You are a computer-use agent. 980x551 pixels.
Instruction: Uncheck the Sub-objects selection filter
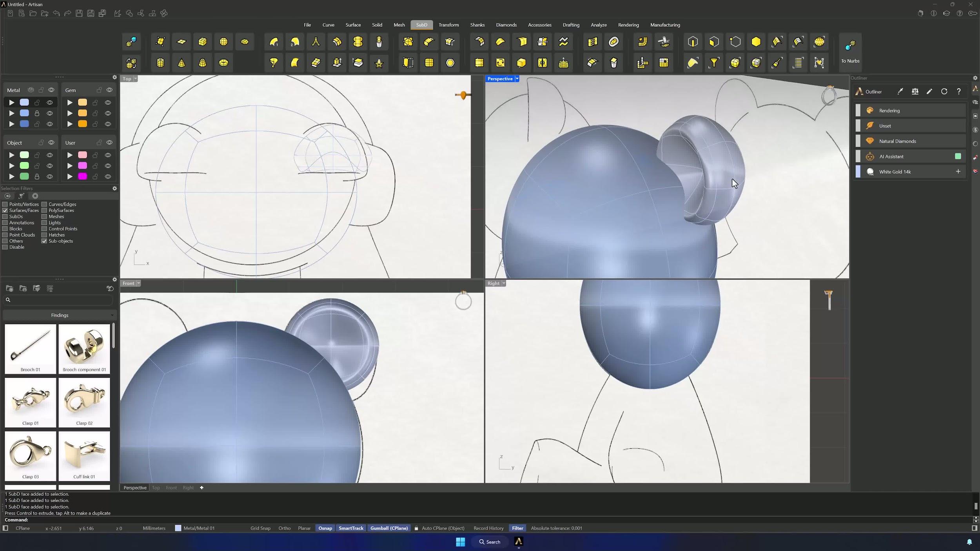(x=44, y=241)
